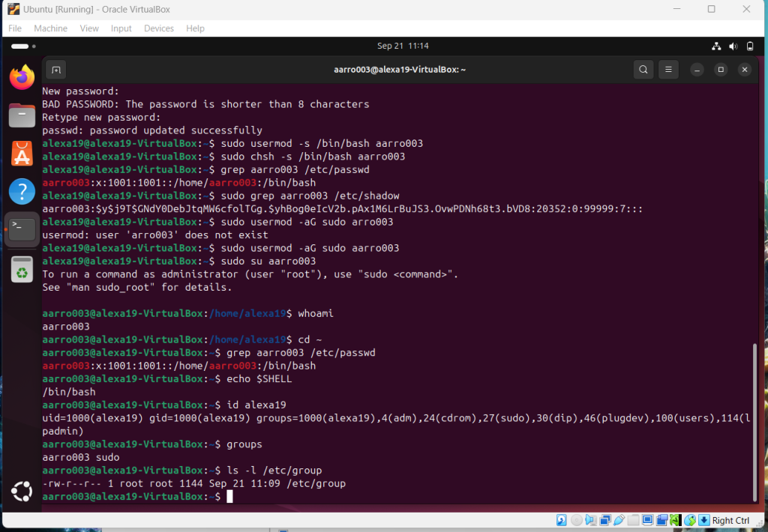This screenshot has width=768, height=532.
Task: Open the Devices menu in VirtualBox
Action: (x=158, y=28)
